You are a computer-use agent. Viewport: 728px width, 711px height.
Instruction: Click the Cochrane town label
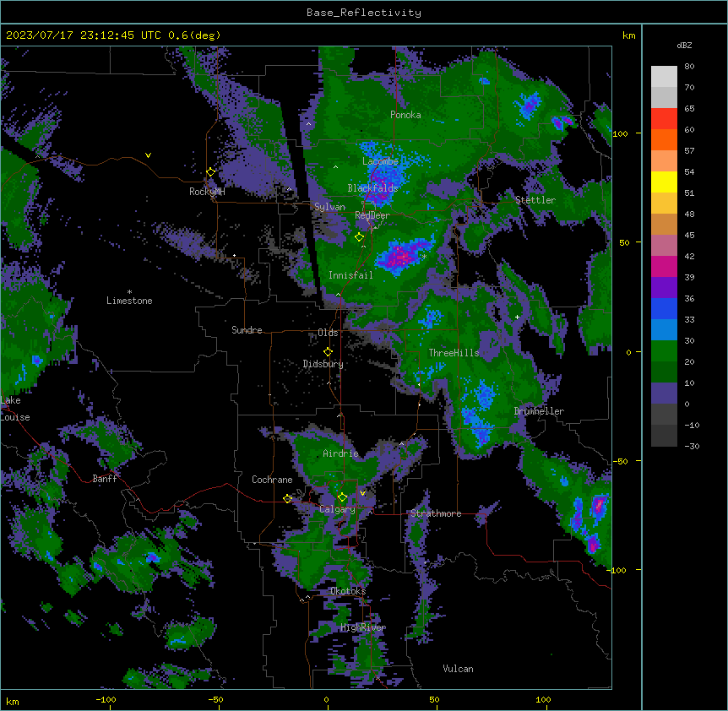(x=272, y=480)
